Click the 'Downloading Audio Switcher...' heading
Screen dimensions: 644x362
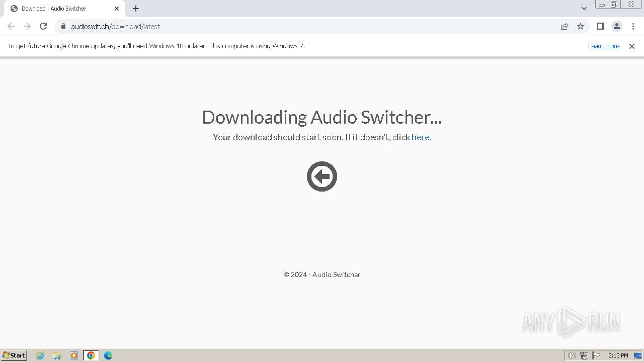(322, 117)
